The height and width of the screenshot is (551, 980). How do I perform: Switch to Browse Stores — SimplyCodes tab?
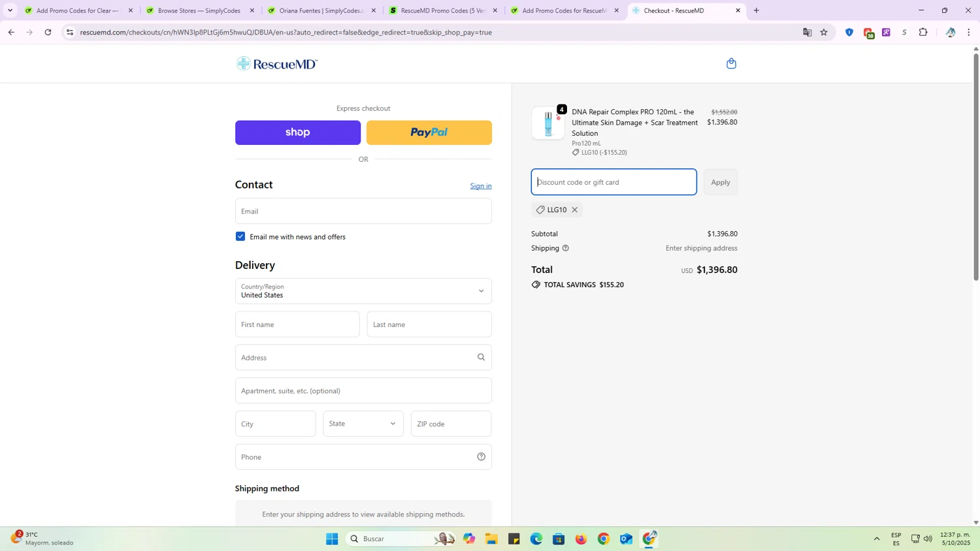(x=201, y=10)
